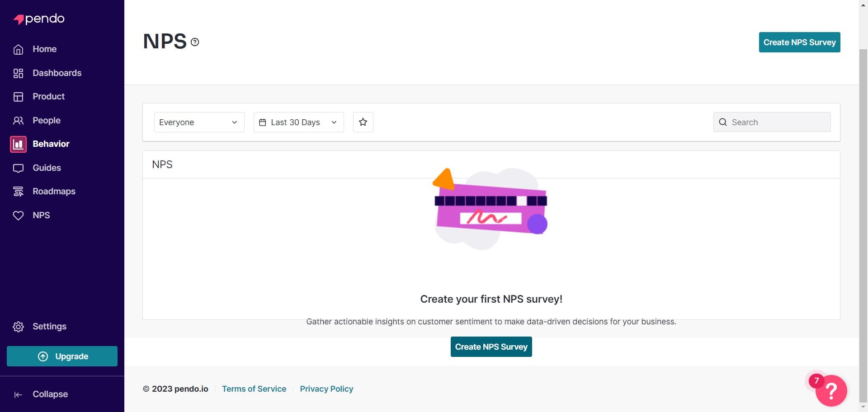Viewport: 868px width, 412px height.
Task: Click the People icon in sidebar
Action: pos(18,120)
